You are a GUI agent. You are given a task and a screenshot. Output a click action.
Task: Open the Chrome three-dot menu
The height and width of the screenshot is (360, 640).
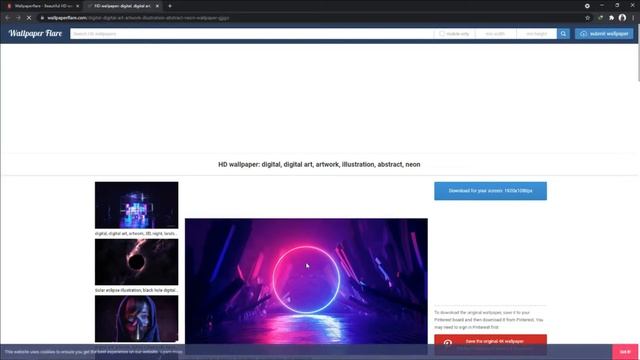click(x=633, y=18)
